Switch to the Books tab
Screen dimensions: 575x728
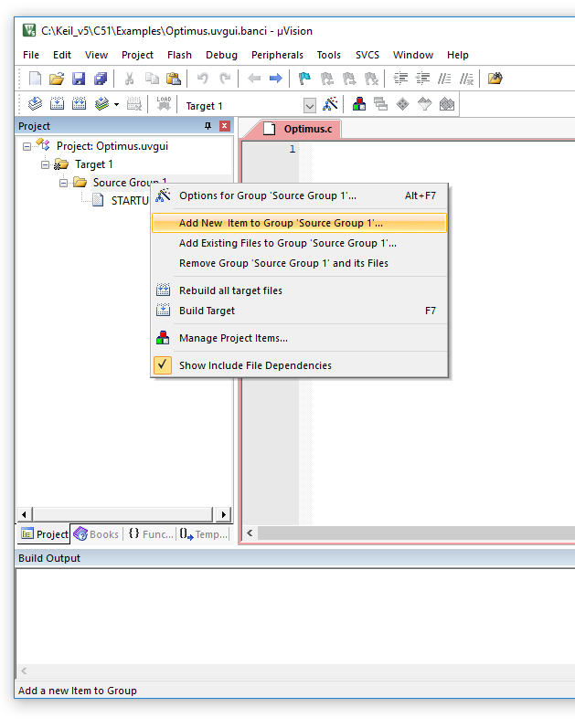pos(97,534)
